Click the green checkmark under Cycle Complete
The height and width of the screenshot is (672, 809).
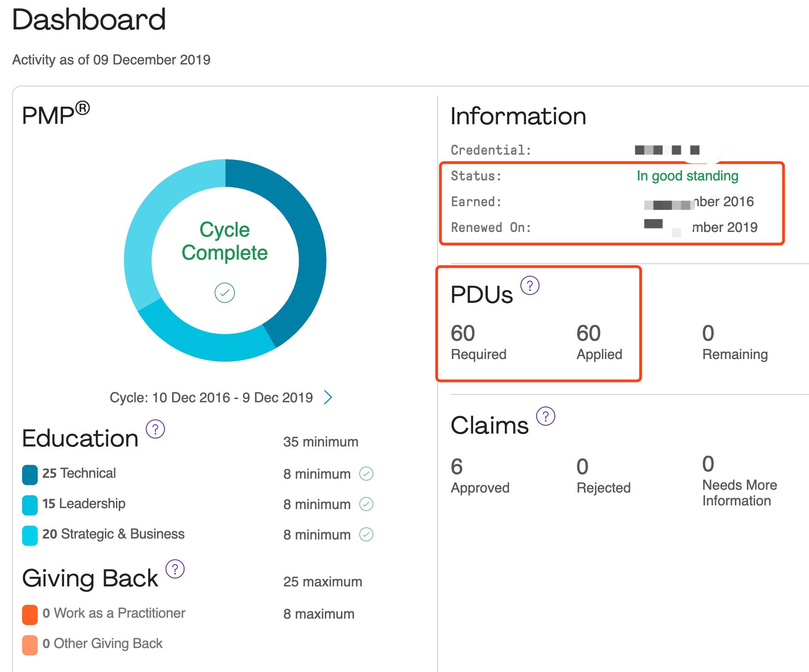tap(225, 293)
